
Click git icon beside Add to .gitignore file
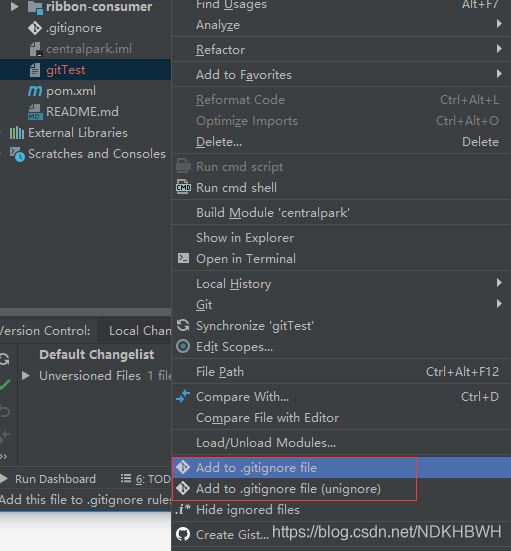[183, 467]
